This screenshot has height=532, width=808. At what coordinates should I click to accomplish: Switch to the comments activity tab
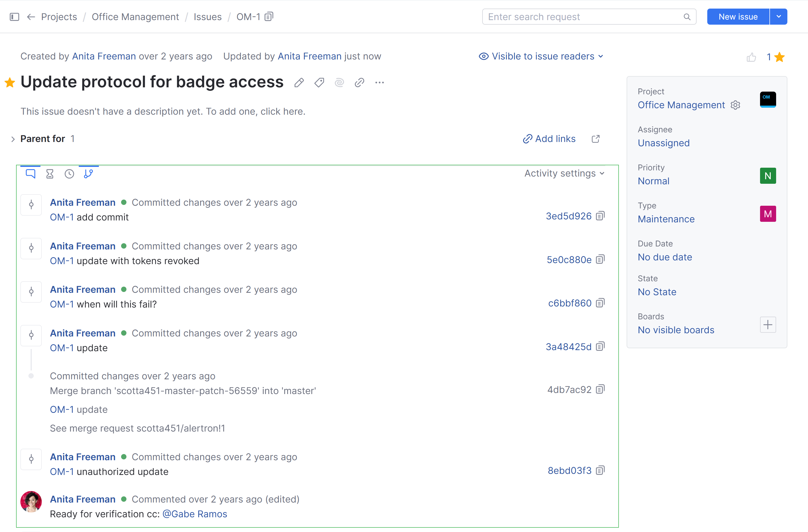[31, 174]
